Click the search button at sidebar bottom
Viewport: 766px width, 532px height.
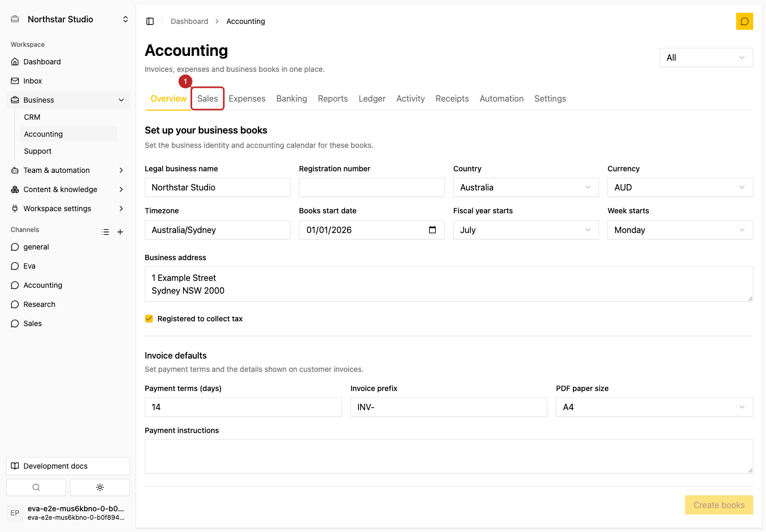click(36, 487)
